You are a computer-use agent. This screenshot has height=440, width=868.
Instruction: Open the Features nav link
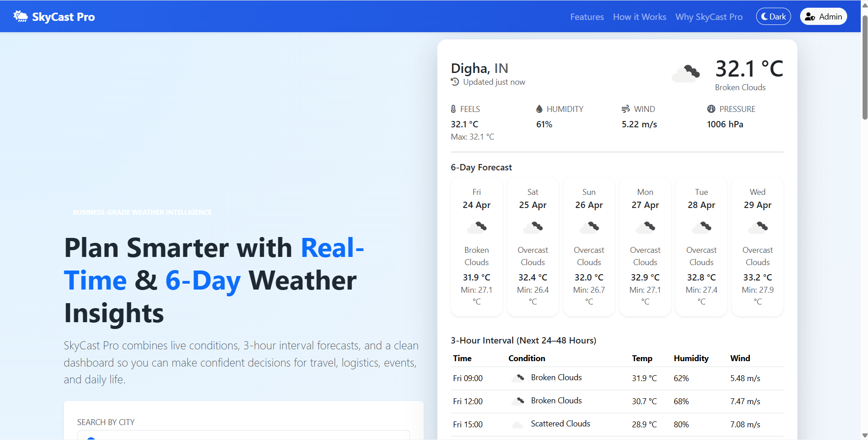(x=587, y=17)
